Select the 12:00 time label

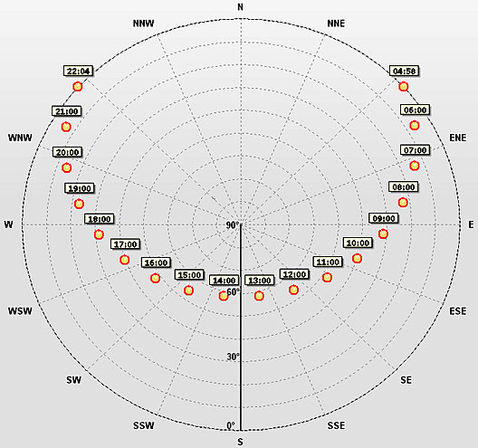(294, 274)
